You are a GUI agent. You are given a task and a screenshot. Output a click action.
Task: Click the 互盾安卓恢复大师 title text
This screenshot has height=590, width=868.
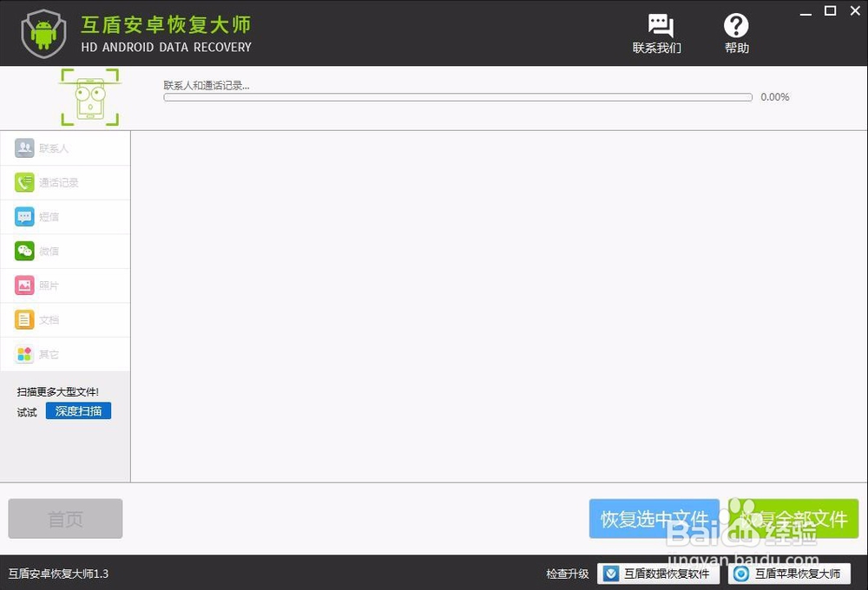tap(166, 24)
